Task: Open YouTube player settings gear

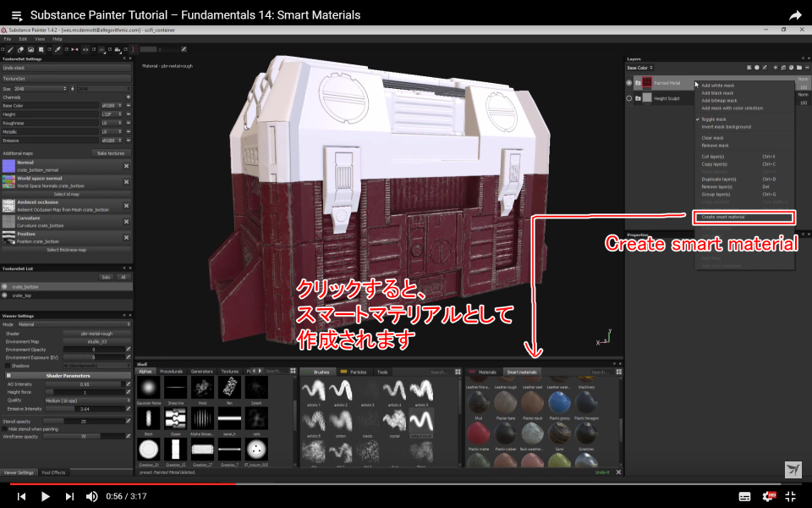Action: point(769,496)
